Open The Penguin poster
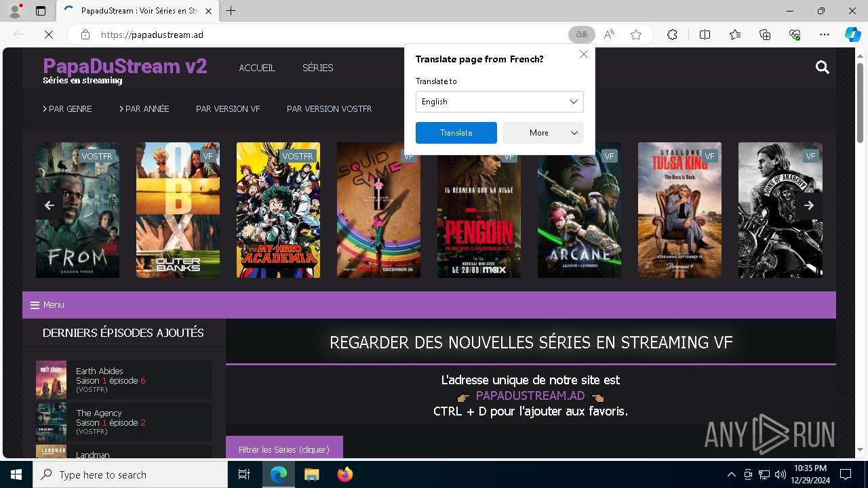 point(479,217)
